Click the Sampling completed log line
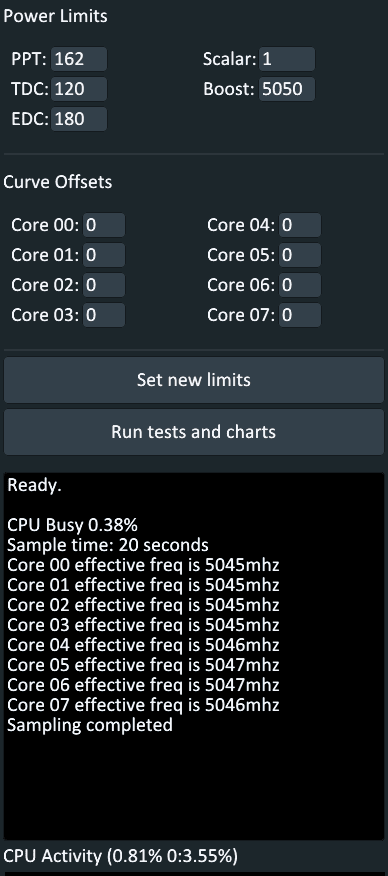Screen dimensions: 388x876 tap(90, 725)
